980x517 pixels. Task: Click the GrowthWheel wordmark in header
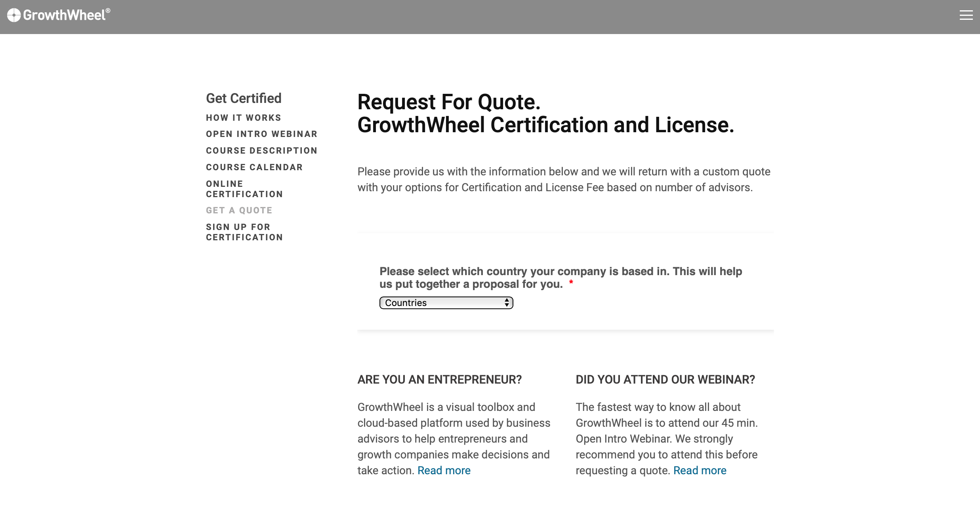[64, 15]
